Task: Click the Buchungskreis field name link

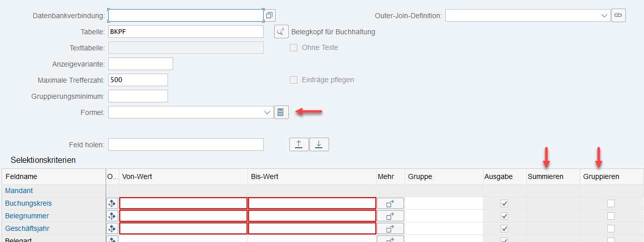Action: pyautogui.click(x=28, y=203)
